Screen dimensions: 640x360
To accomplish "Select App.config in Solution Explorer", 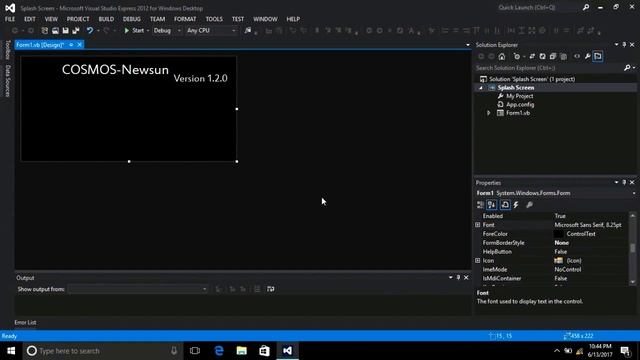I will coord(520,105).
